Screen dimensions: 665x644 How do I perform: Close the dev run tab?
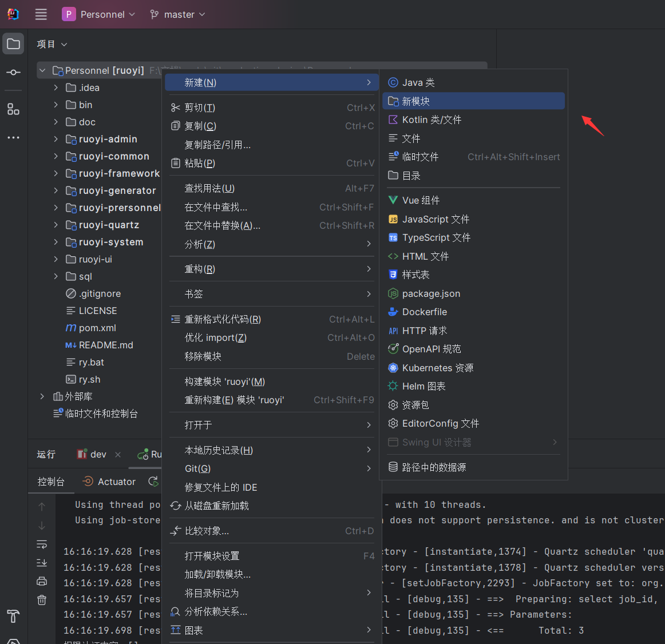[118, 455]
